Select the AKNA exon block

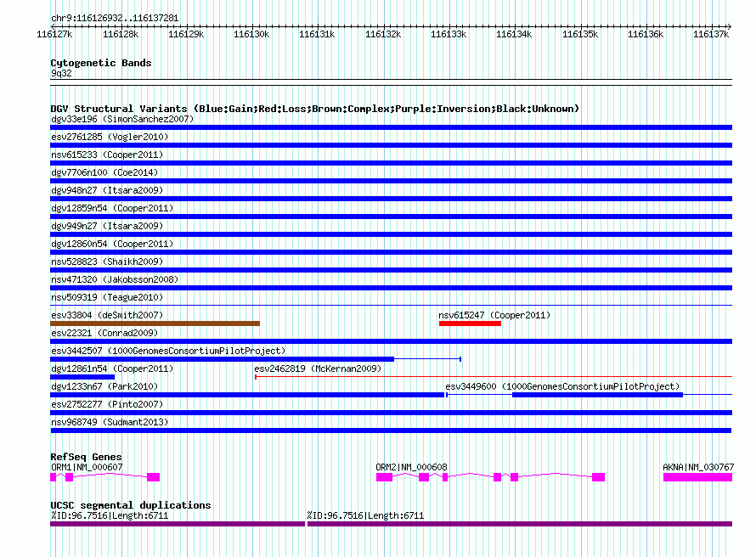pos(697,477)
